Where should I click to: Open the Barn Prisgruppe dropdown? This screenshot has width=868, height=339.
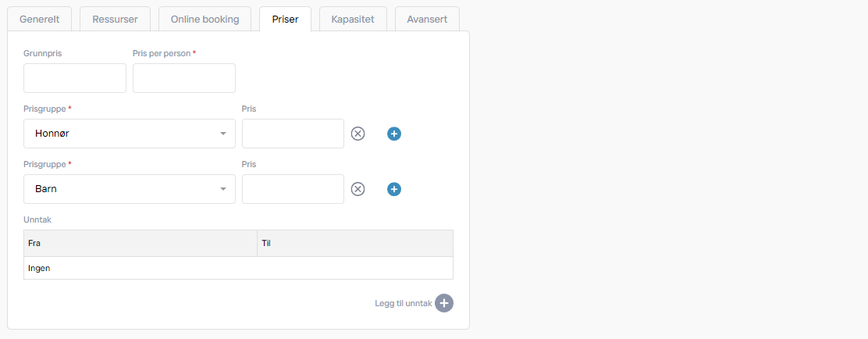(x=129, y=189)
